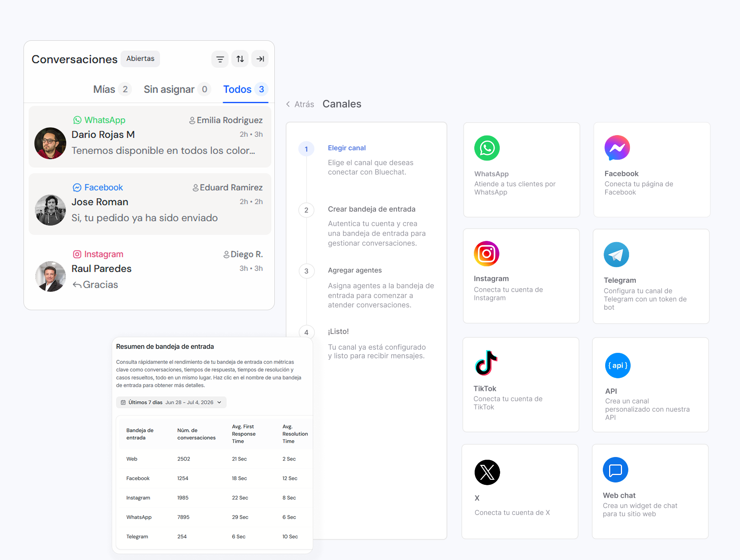Open the Dario Rojas M conversation
The width and height of the screenshot is (740, 560).
(150, 137)
